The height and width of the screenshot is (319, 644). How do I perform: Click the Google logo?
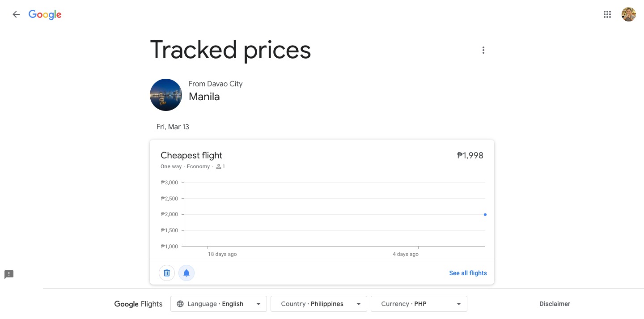pyautogui.click(x=45, y=14)
